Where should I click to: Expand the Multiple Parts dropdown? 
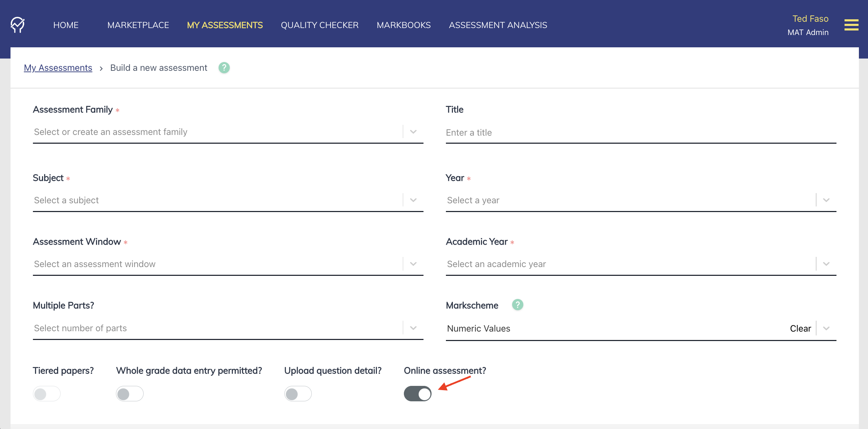tap(413, 328)
